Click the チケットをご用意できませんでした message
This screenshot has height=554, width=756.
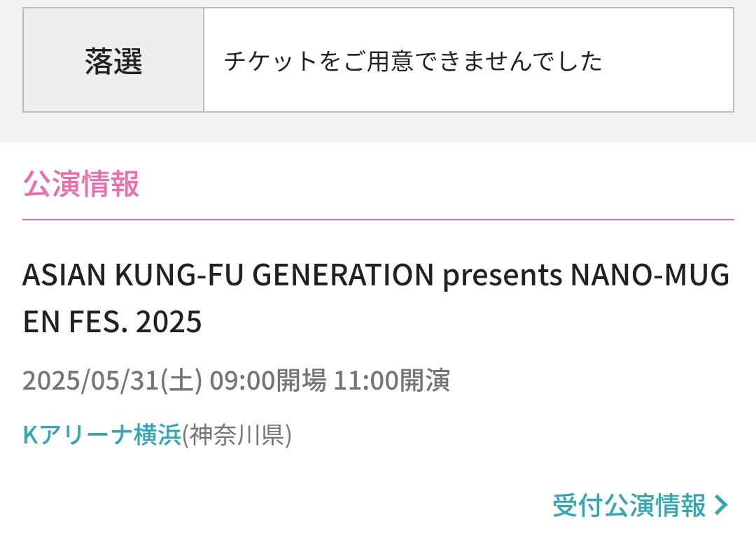[x=413, y=61]
